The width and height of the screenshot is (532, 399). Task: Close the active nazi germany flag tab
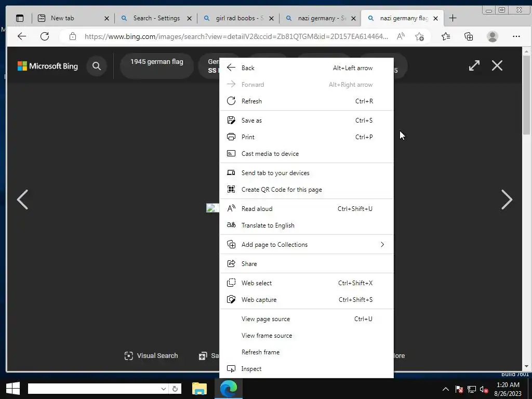436,18
